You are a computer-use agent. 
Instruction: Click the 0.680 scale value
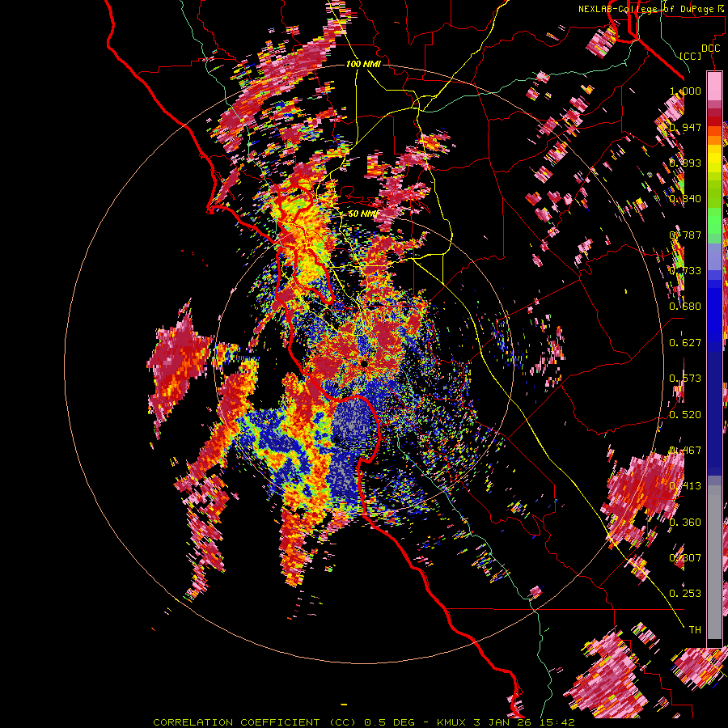click(685, 307)
